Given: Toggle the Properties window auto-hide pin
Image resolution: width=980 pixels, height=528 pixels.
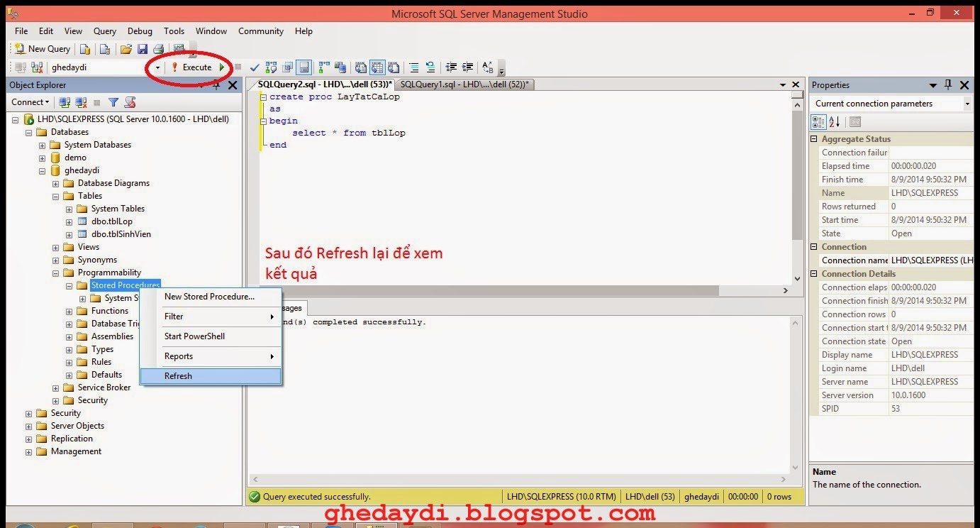Looking at the screenshot, I should 947,84.
